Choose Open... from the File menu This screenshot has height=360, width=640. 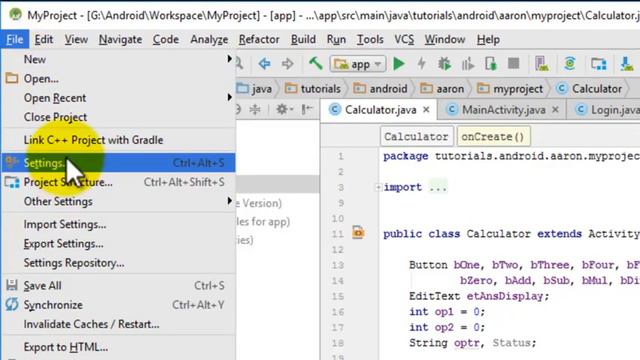(118, 78)
